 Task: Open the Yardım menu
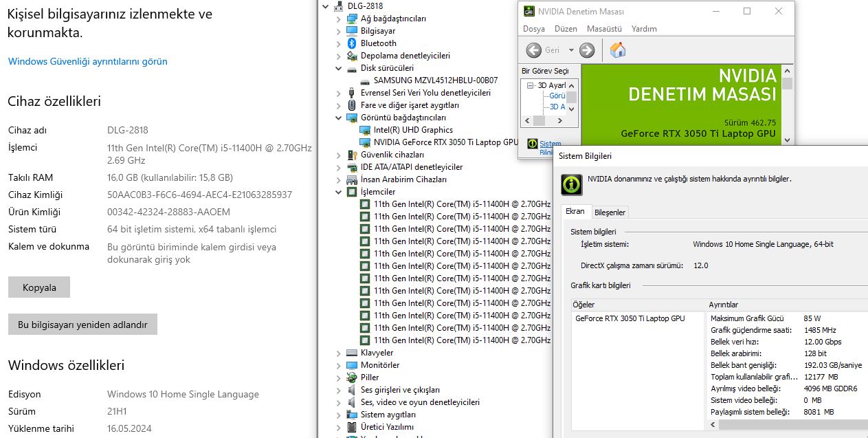pos(644,29)
